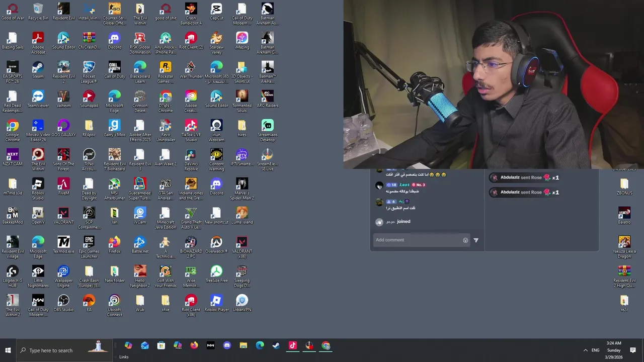Switch to Discord in the taskbar
Screen dimensions: 644x362
[x=227, y=345]
